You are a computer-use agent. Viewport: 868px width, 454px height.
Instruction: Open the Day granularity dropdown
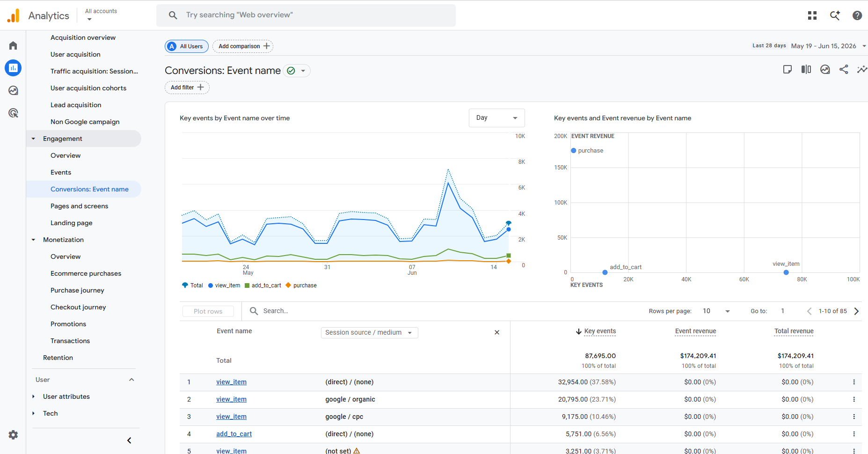coord(496,118)
